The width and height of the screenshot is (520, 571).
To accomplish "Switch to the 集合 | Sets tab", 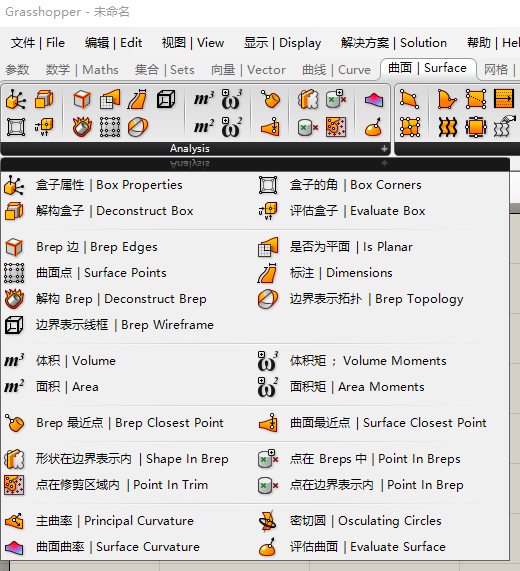I will [164, 69].
